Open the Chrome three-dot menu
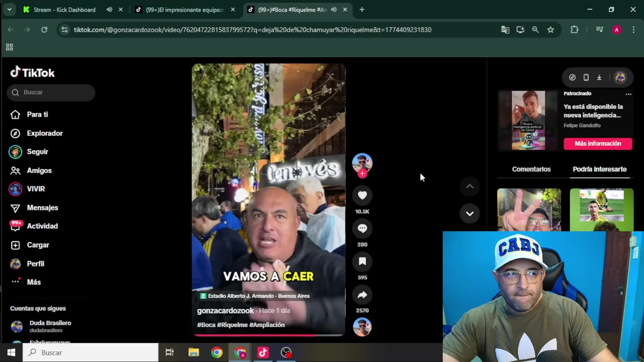644x362 pixels. (x=633, y=30)
